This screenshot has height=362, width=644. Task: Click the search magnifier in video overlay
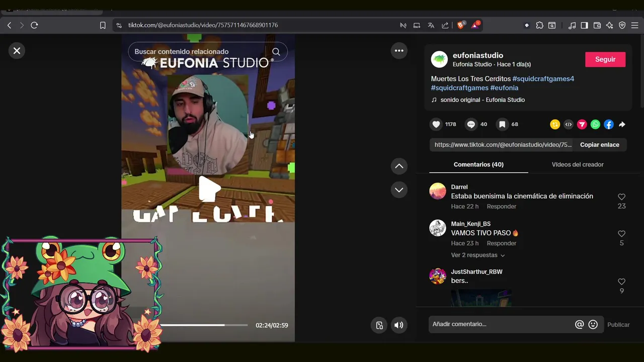(276, 52)
